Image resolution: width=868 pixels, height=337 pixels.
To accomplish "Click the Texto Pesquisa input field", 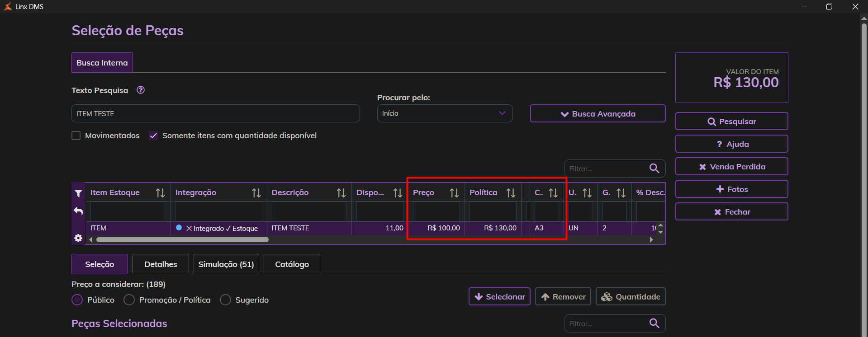I will (215, 114).
